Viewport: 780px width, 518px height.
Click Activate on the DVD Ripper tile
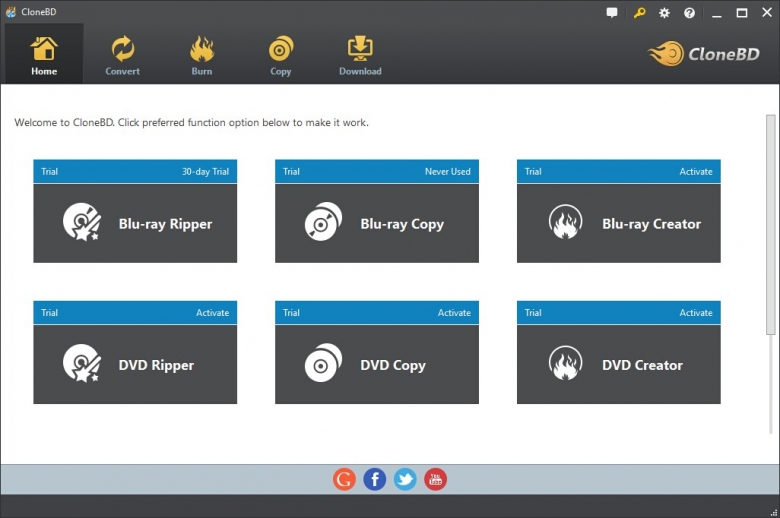212,313
